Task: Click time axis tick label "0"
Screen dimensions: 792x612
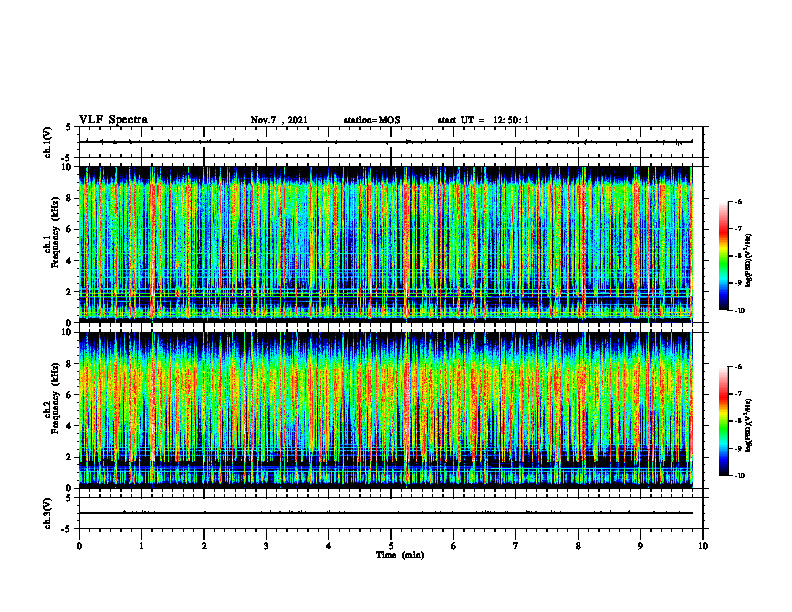Action: (79, 546)
